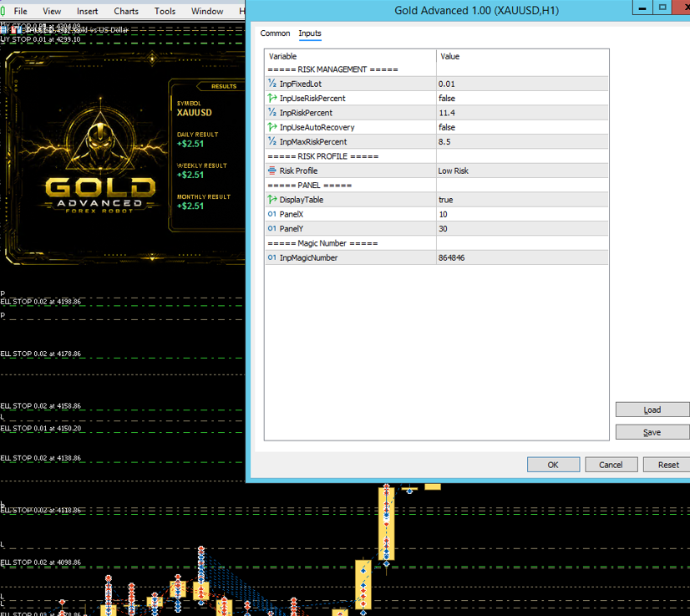Select the InpMagicNumber value 864846
This screenshot has width=690, height=616.
coord(522,257)
